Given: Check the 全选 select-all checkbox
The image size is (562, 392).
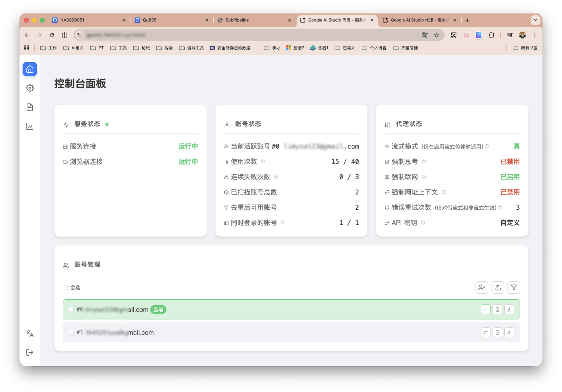Looking at the screenshot, I should [65, 287].
